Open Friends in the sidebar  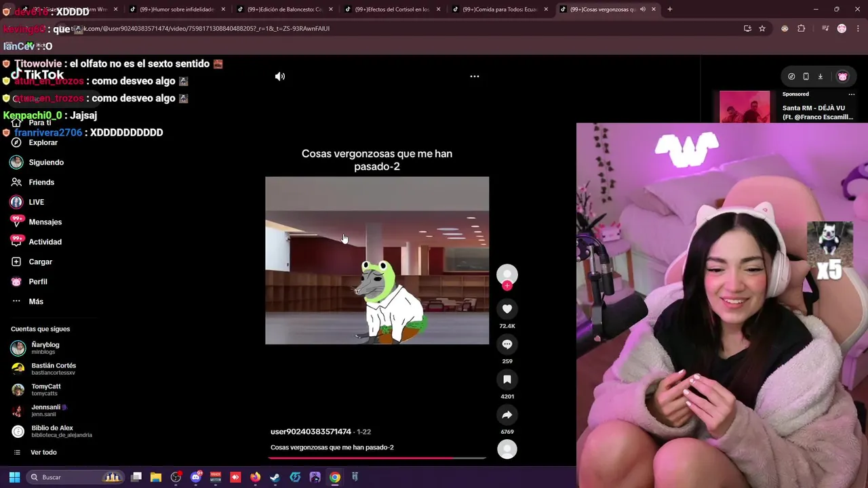[33, 182]
